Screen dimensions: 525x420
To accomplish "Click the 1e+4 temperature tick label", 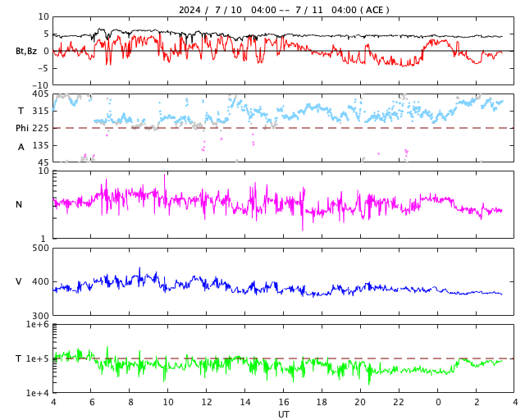I will [38, 393].
